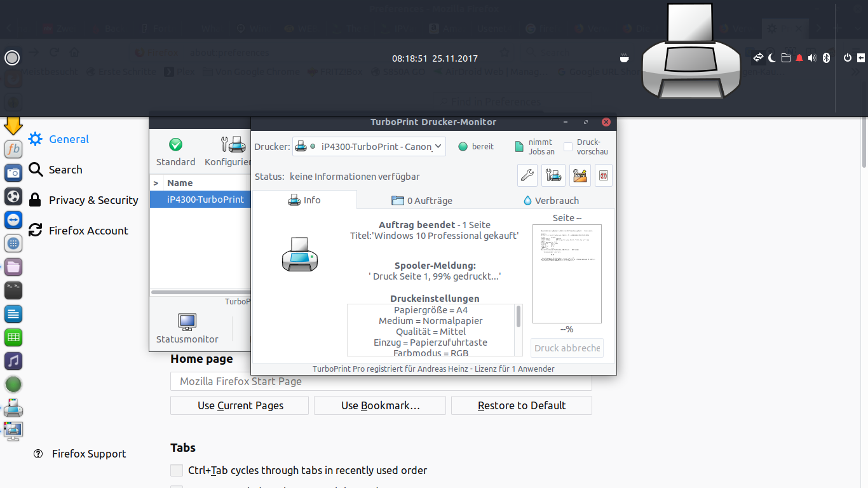
Task: Click the wrench settings icon in Drucker-Monitor
Action: [527, 175]
